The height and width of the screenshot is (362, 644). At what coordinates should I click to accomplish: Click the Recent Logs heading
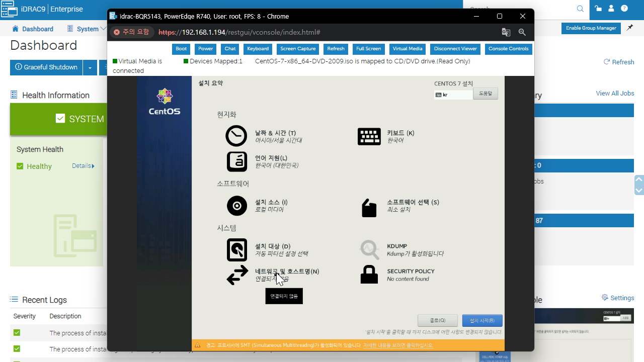[x=44, y=300]
